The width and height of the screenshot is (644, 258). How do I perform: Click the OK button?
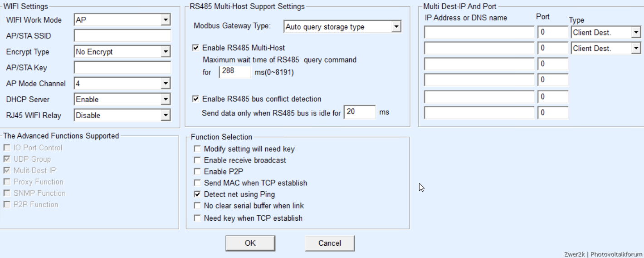(x=250, y=243)
